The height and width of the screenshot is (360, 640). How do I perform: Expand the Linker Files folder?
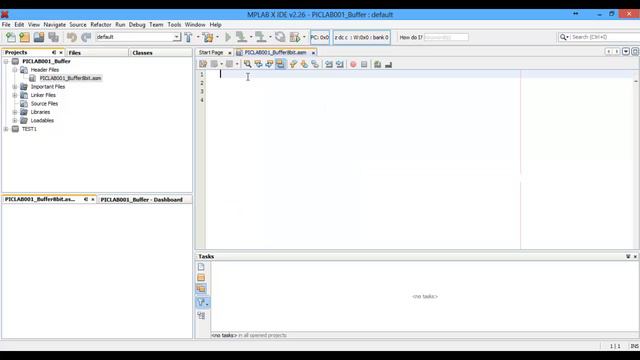click(15, 95)
